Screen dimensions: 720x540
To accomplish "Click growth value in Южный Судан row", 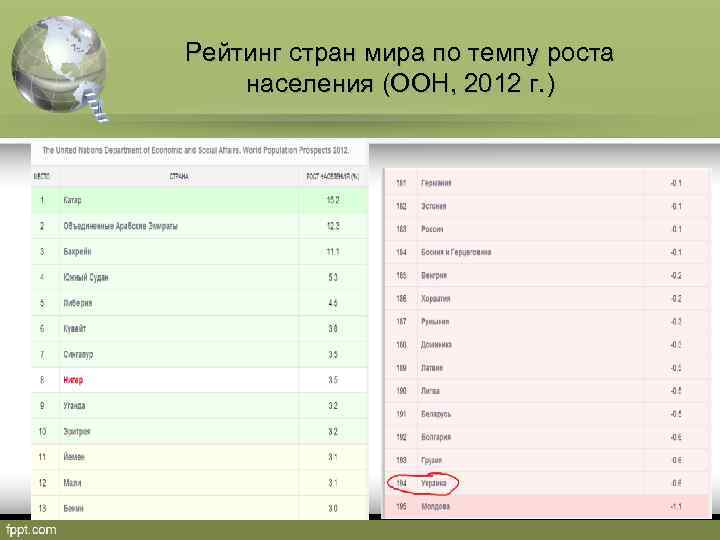I will pos(333,277).
